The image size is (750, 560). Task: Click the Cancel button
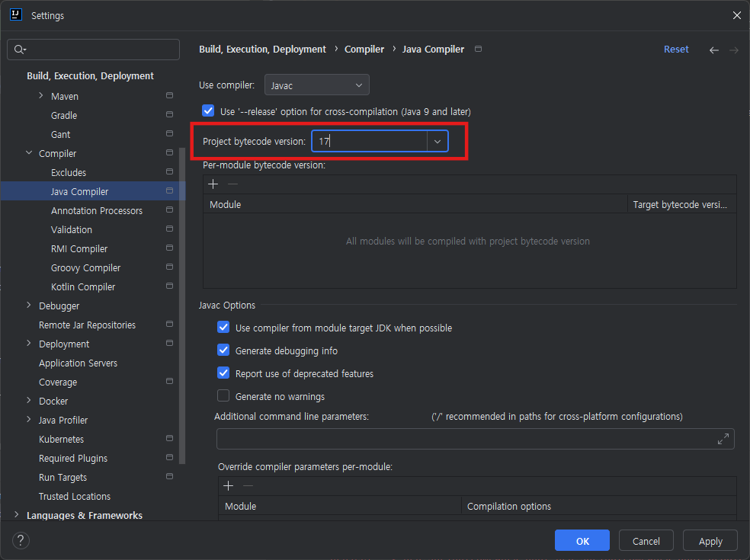click(646, 540)
